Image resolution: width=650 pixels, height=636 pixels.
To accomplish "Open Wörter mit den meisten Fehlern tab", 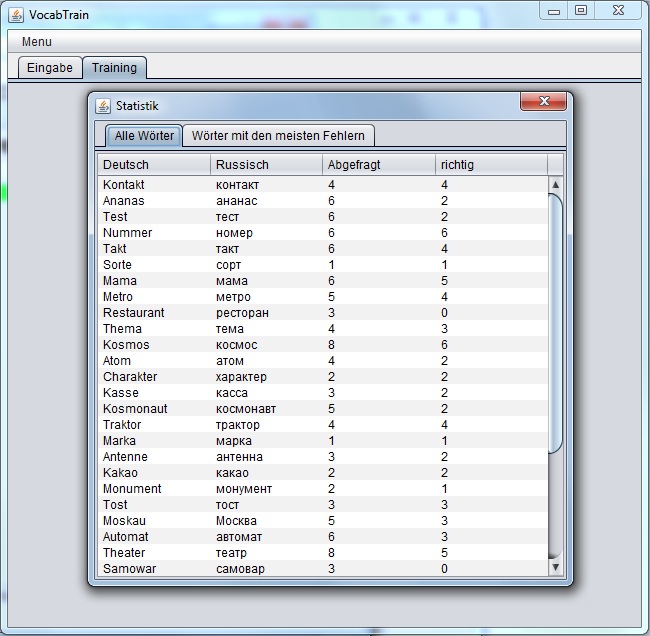I will tap(278, 136).
